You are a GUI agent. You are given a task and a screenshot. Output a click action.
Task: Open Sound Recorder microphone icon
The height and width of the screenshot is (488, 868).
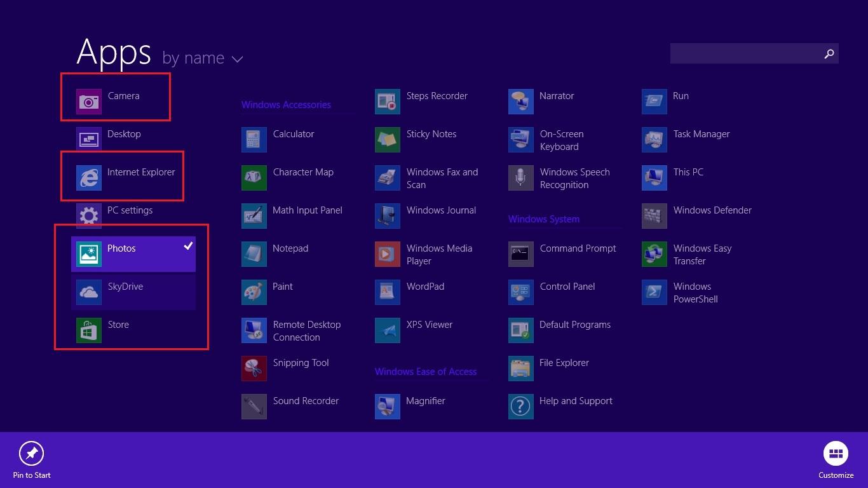[x=254, y=407]
